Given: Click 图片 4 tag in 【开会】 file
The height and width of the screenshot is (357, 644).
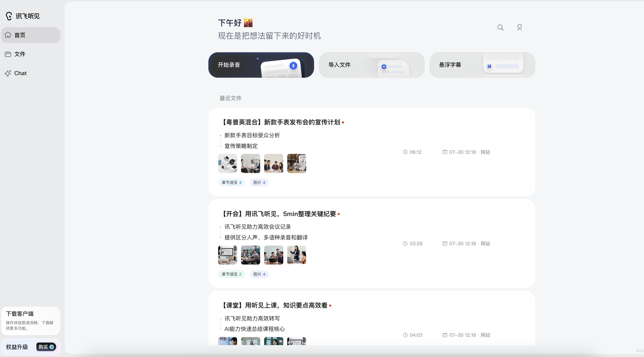Looking at the screenshot, I should 259,274.
